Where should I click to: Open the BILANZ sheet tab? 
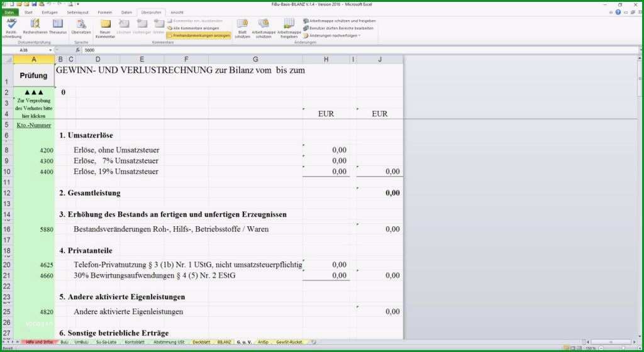(225, 342)
